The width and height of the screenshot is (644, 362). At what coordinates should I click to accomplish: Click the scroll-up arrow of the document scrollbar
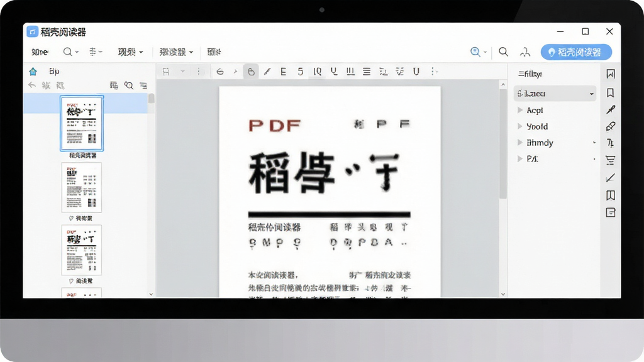[503, 85]
